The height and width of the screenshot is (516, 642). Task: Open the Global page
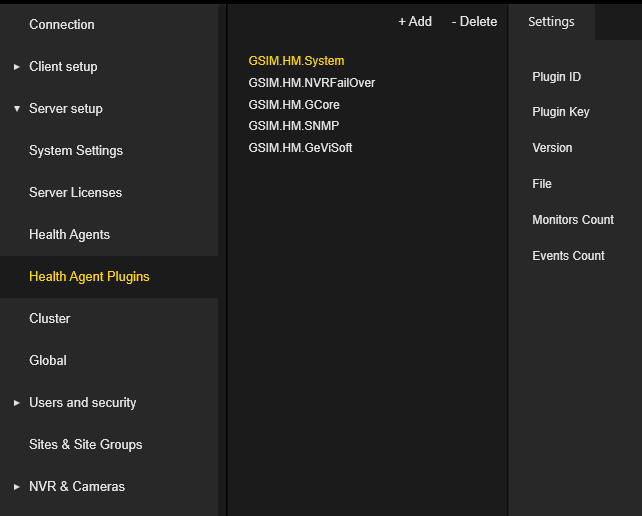(x=48, y=360)
